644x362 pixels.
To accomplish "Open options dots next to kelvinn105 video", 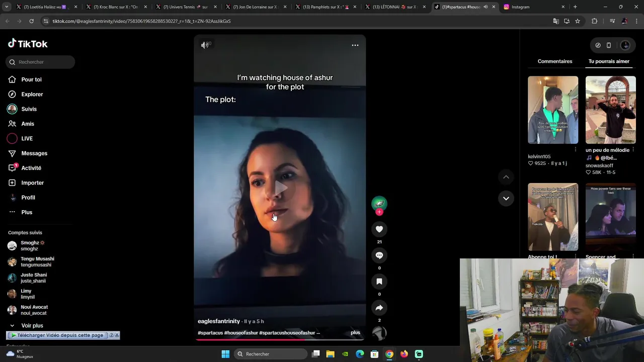I will tap(576, 150).
